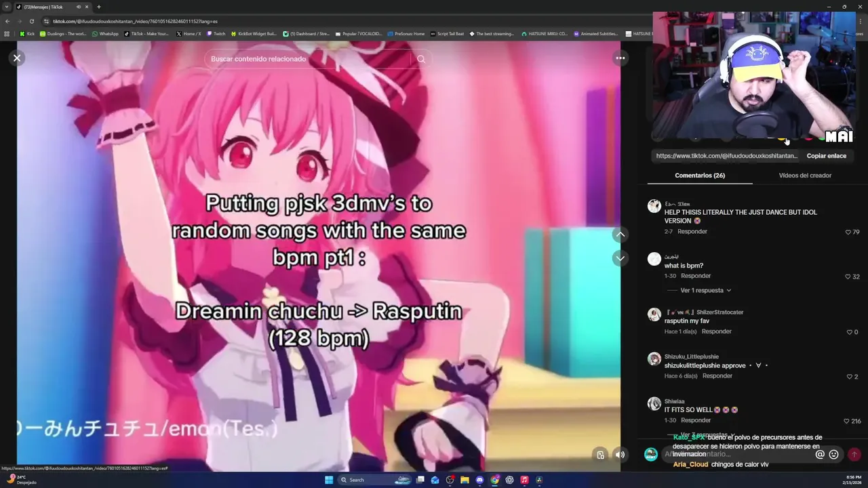
Task: Open Shiwiaa's profile avatar
Action: [x=654, y=404]
